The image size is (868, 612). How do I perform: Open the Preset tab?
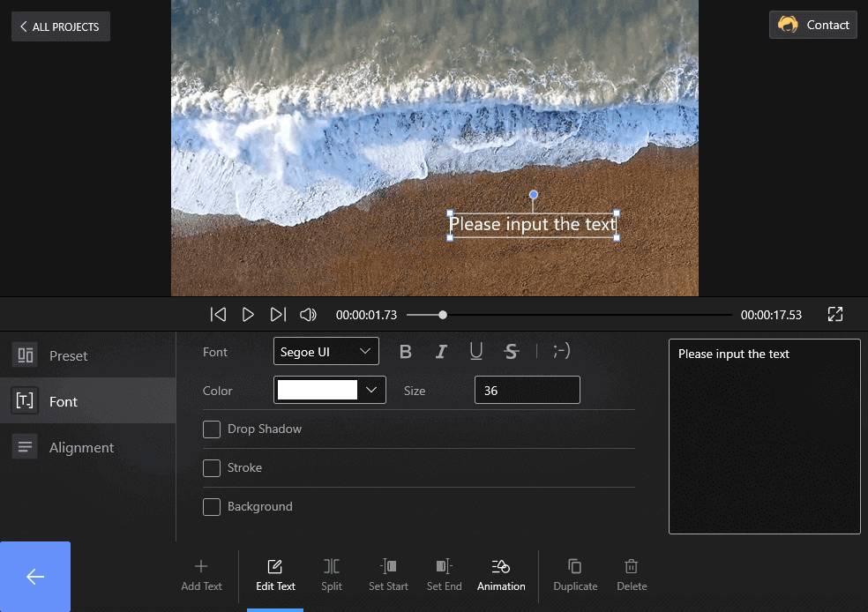coord(88,355)
